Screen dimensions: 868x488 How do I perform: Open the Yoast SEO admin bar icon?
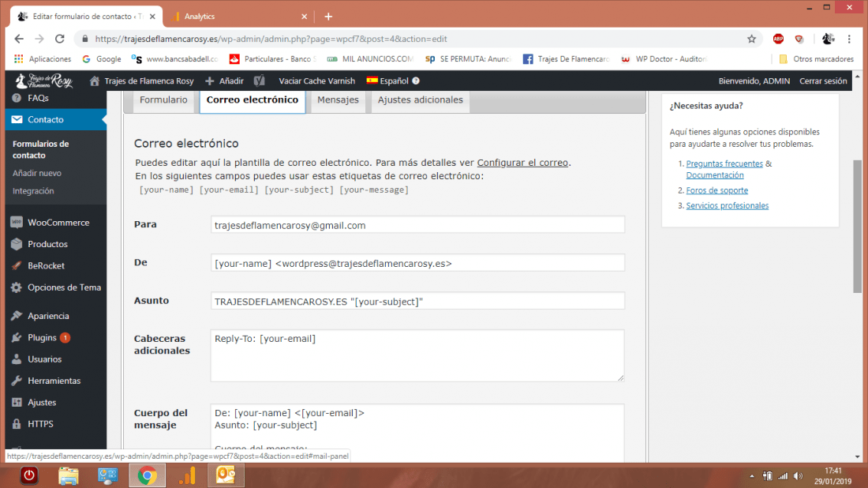pos(260,81)
